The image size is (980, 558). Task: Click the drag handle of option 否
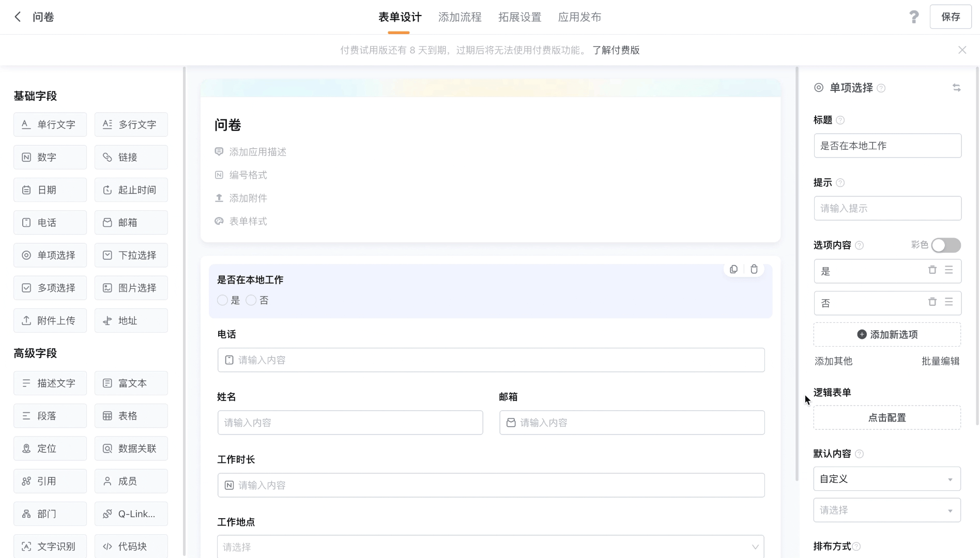point(949,302)
